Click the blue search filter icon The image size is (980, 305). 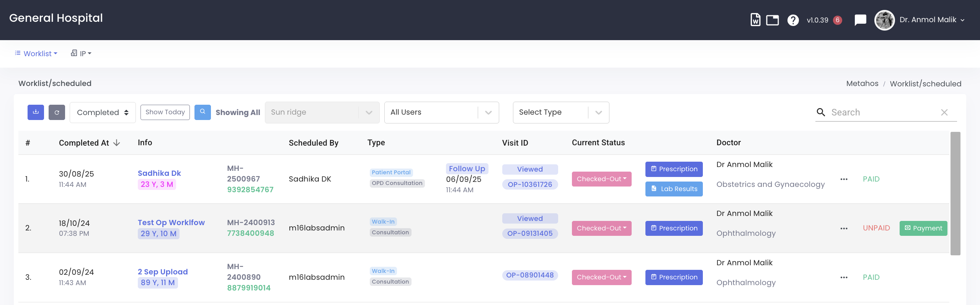pos(203,112)
